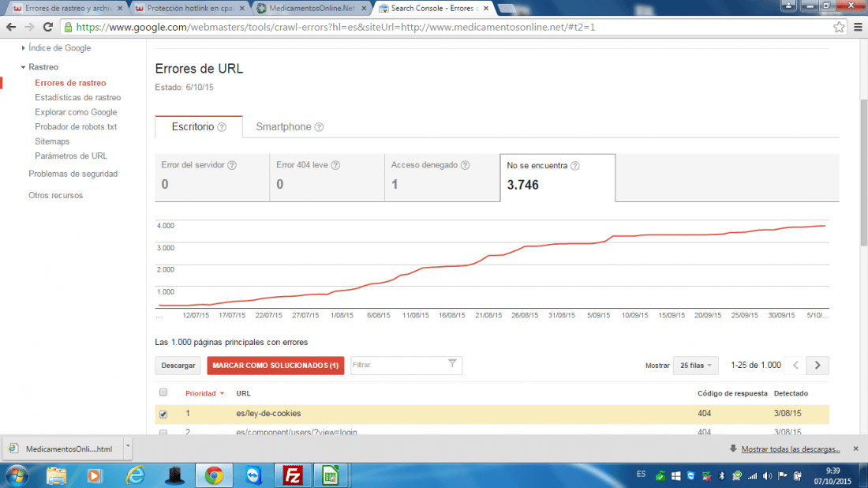Screen dimensions: 868x488
Task: Open Windows Explorer from taskbar
Action: [x=56, y=476]
